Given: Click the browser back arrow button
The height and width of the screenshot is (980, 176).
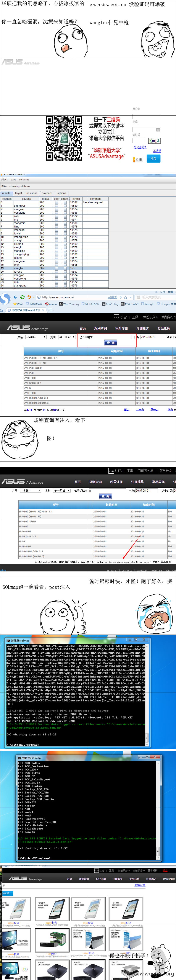Looking at the screenshot, I should click(x=16, y=297).
